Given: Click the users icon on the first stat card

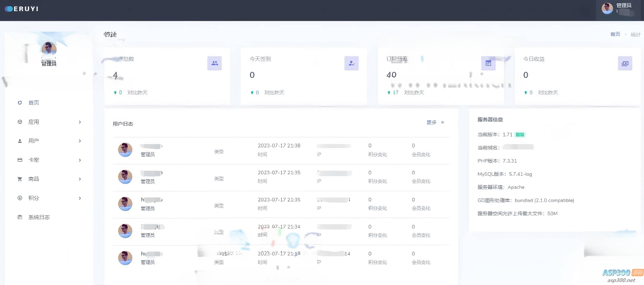Looking at the screenshot, I should (x=214, y=63).
